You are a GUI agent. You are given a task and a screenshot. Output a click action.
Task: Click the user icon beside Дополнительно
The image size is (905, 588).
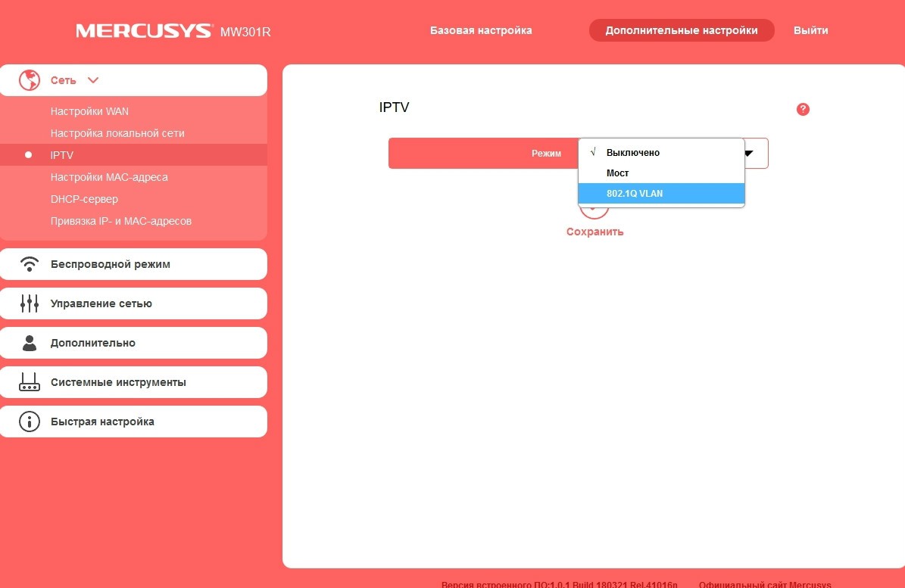click(30, 343)
